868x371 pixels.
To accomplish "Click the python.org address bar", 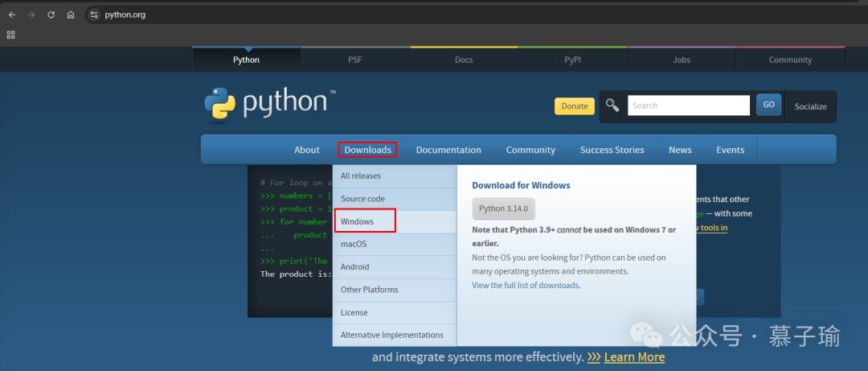I will (476, 15).
